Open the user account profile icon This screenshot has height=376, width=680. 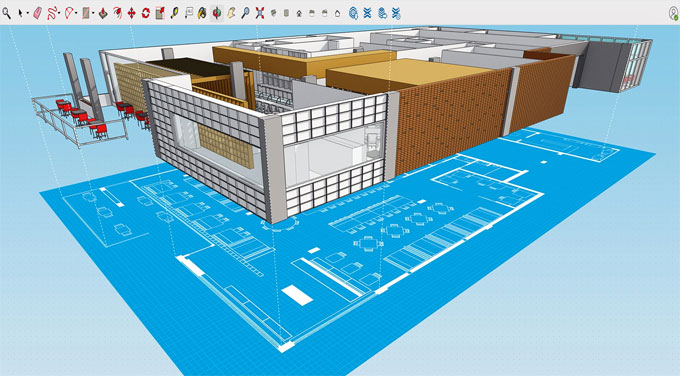click(673, 13)
